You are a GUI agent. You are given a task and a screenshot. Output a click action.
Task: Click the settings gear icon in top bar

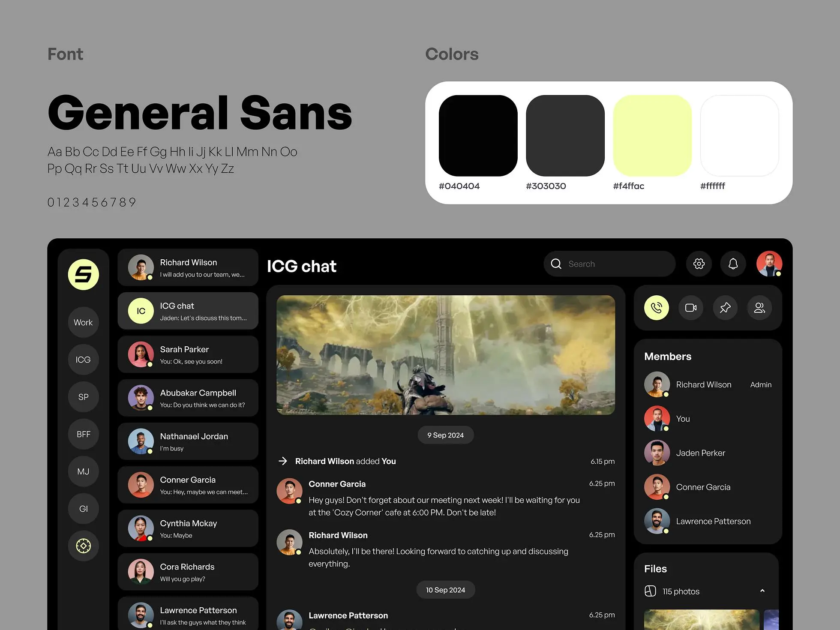pyautogui.click(x=699, y=264)
